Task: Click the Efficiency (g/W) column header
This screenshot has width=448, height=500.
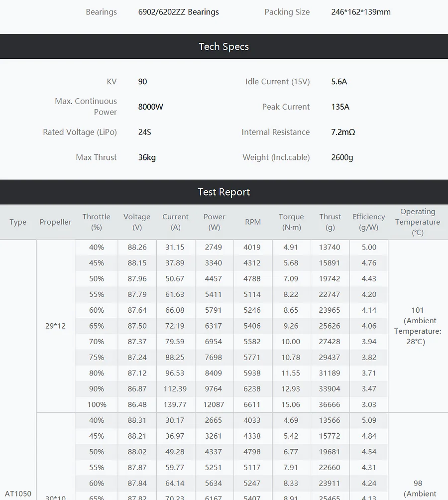Action: (x=369, y=222)
